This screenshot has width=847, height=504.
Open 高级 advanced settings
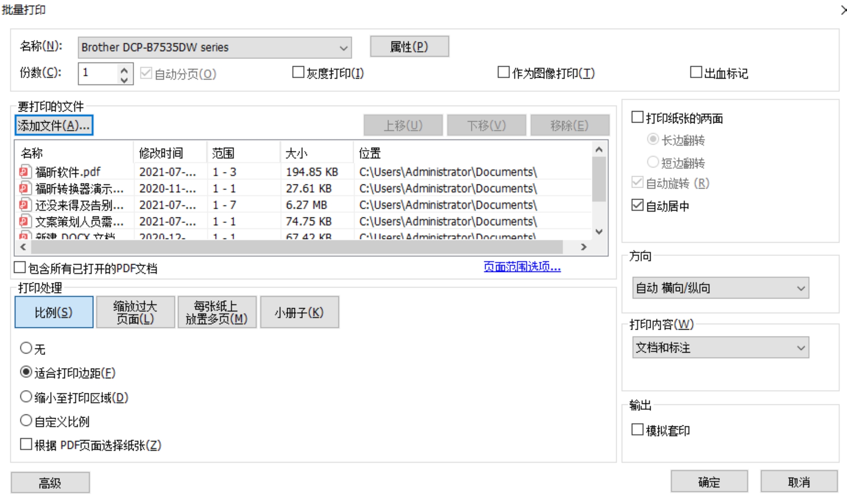tap(50, 482)
